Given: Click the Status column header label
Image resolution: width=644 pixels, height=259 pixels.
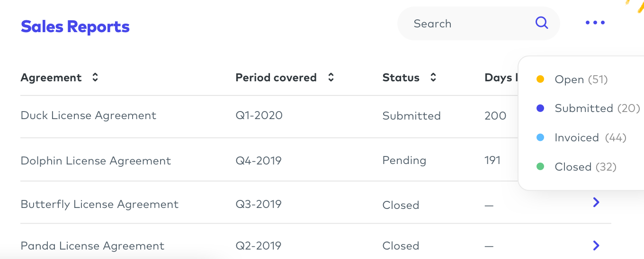Looking at the screenshot, I should 401,78.
